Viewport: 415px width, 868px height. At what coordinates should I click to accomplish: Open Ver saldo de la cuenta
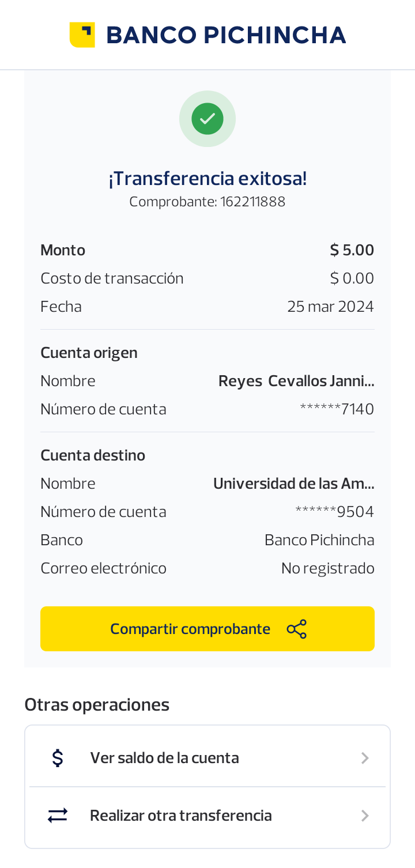click(x=164, y=758)
